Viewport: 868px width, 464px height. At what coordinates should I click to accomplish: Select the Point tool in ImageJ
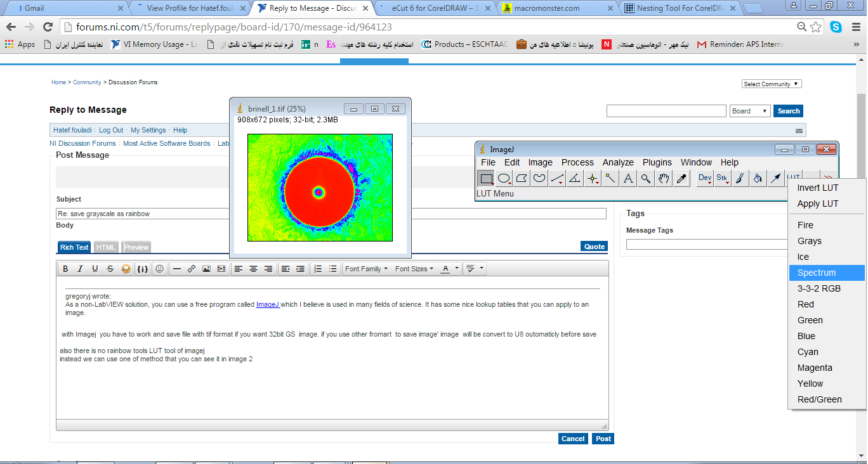593,179
